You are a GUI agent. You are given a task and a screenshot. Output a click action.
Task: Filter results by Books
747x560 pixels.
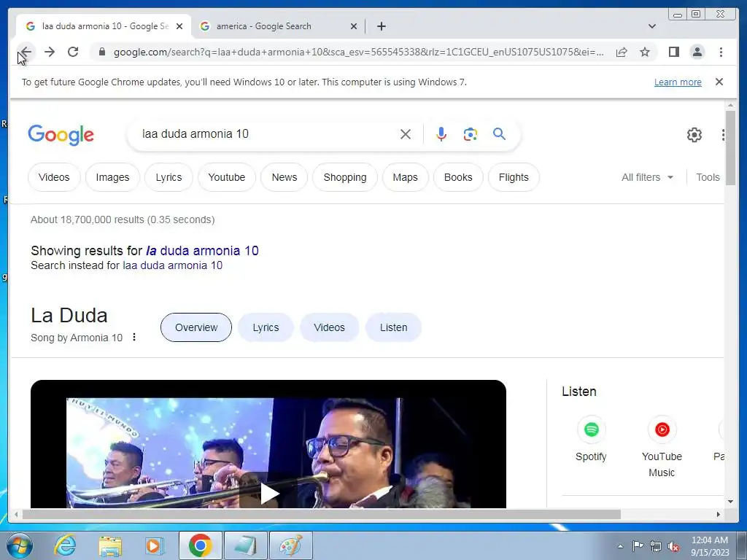pyautogui.click(x=458, y=177)
